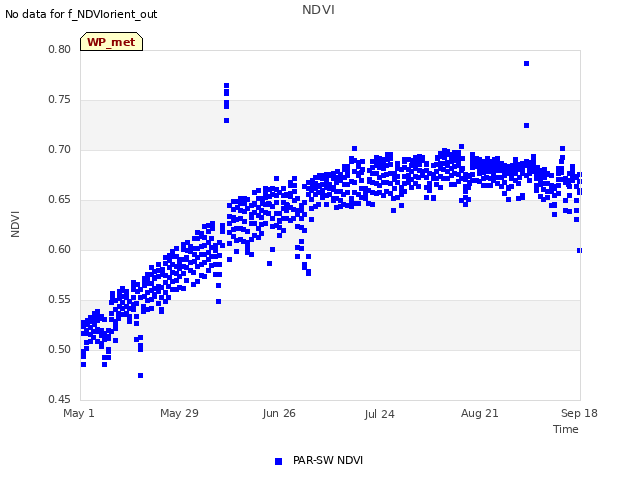Click the 0.75 y-axis tick label
Image resolution: width=640 pixels, height=480 pixels.
[60, 100]
